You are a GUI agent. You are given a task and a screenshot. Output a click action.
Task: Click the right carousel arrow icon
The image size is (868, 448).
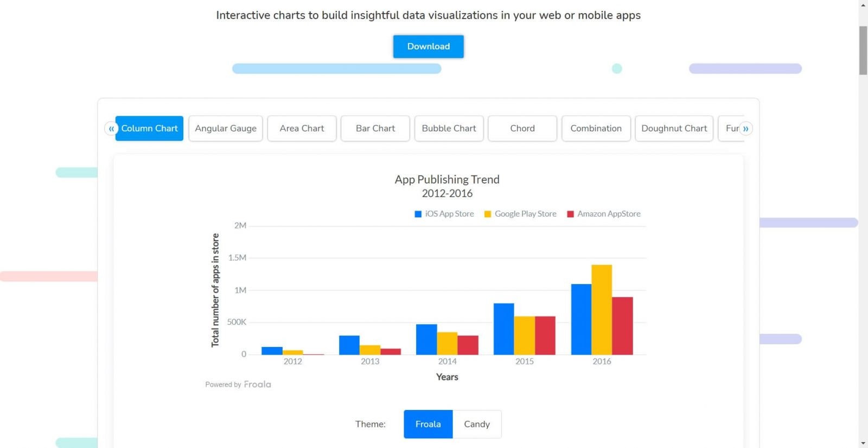[x=746, y=129]
